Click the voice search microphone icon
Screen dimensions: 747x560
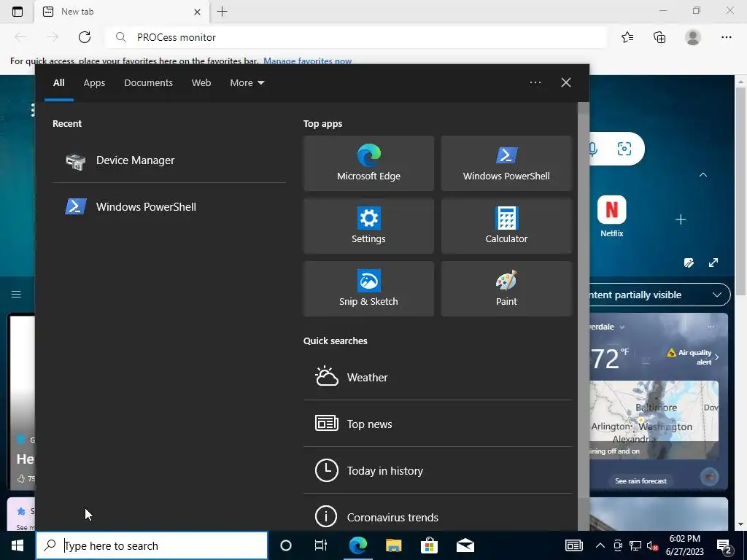(x=593, y=149)
